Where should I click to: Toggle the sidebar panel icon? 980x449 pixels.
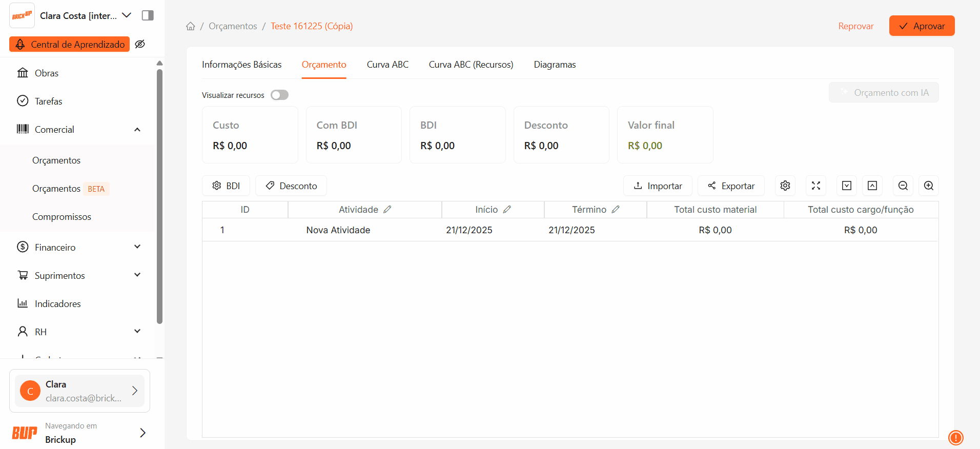click(148, 15)
